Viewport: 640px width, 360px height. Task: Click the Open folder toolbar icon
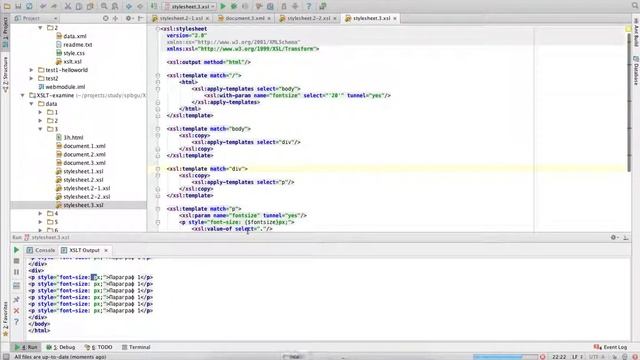tap(7, 6)
